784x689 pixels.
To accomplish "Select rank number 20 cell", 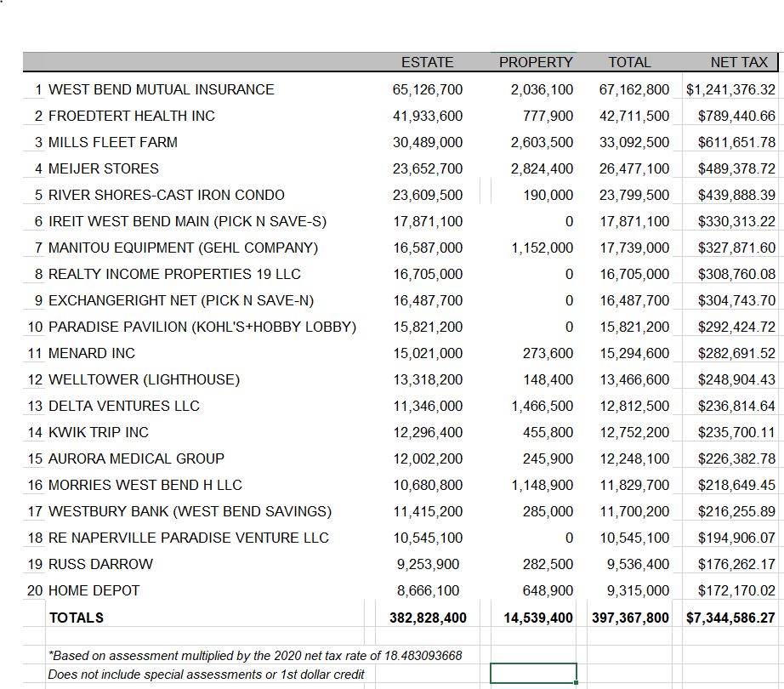I will 35,591.
